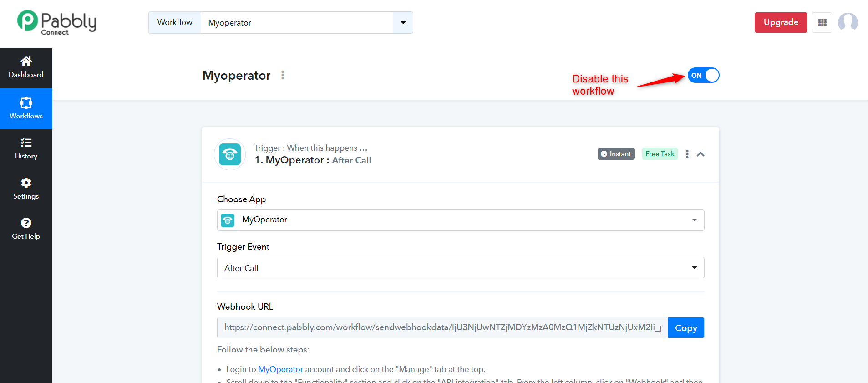Open Get Help in sidebar
The image size is (868, 383).
[26, 230]
